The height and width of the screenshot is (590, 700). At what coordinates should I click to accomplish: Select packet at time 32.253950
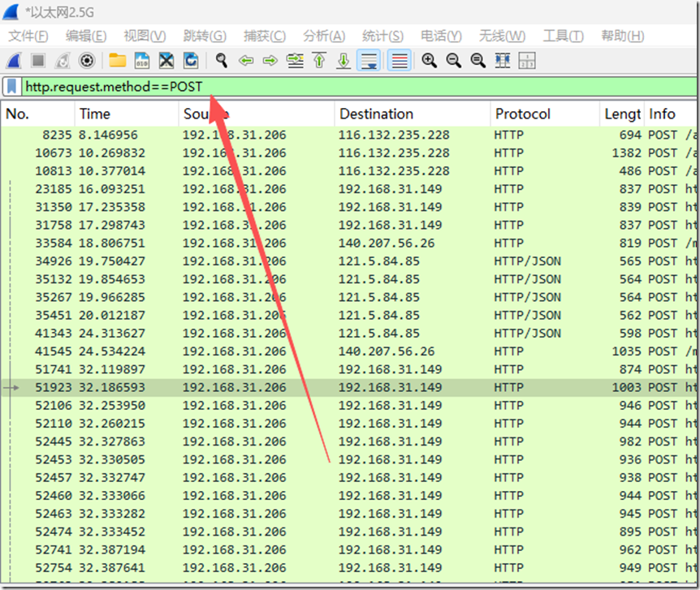348,405
